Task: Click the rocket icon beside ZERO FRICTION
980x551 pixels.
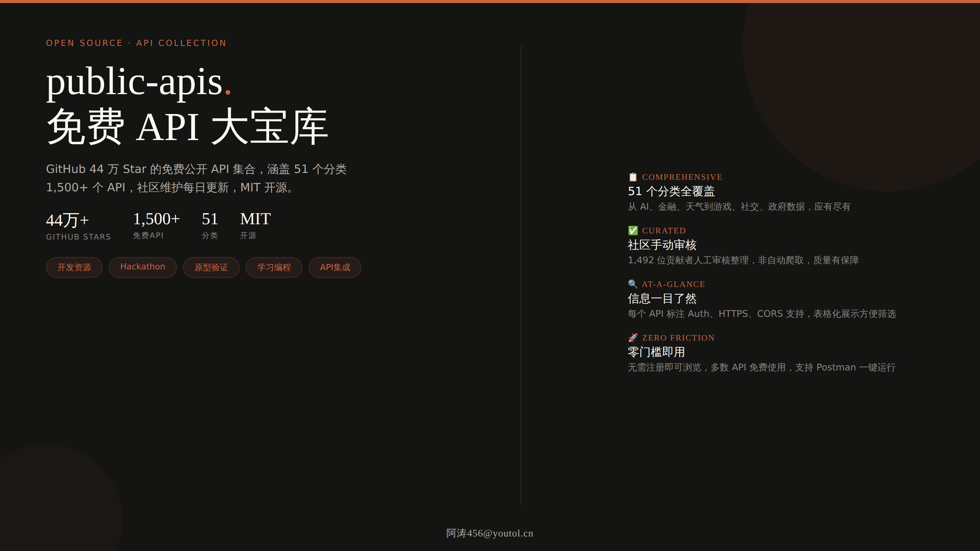Action: pyautogui.click(x=633, y=337)
